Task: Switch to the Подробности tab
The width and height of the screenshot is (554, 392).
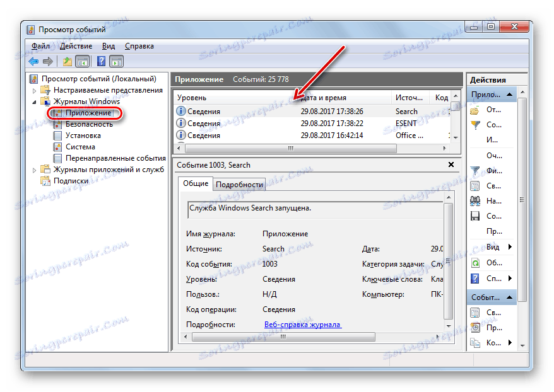Action: [239, 185]
